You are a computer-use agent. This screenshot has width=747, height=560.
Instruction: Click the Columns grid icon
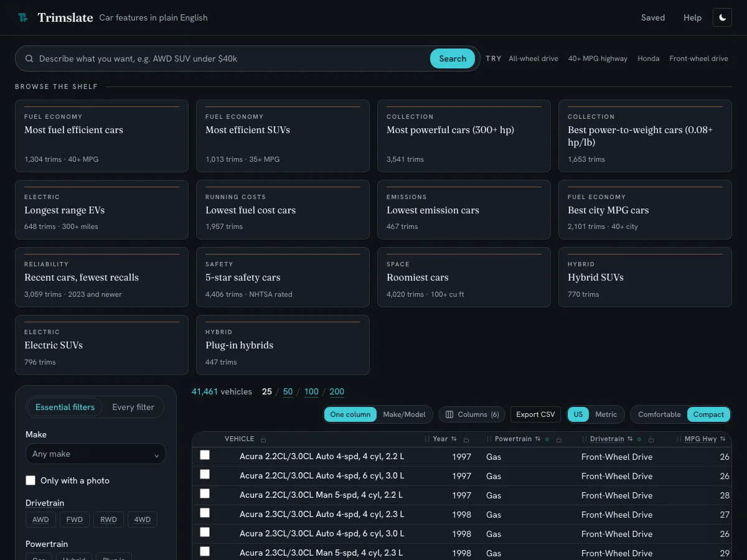(x=449, y=414)
